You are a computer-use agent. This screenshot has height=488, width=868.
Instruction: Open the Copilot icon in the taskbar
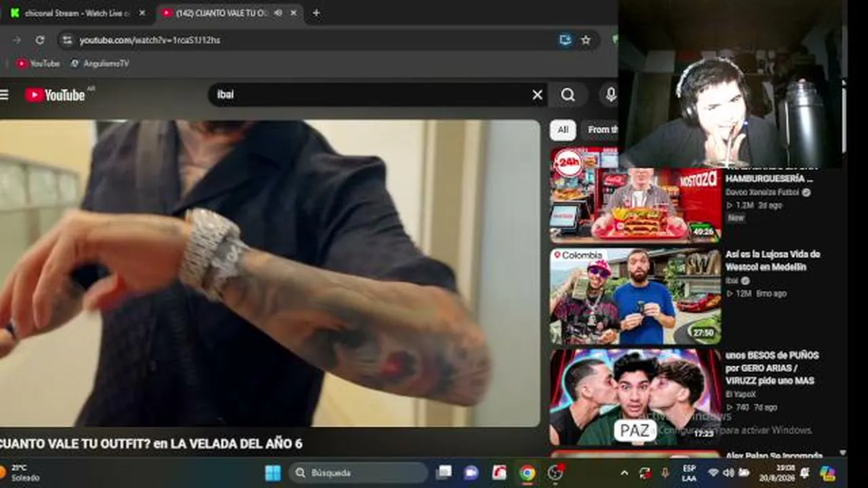pos(827,472)
